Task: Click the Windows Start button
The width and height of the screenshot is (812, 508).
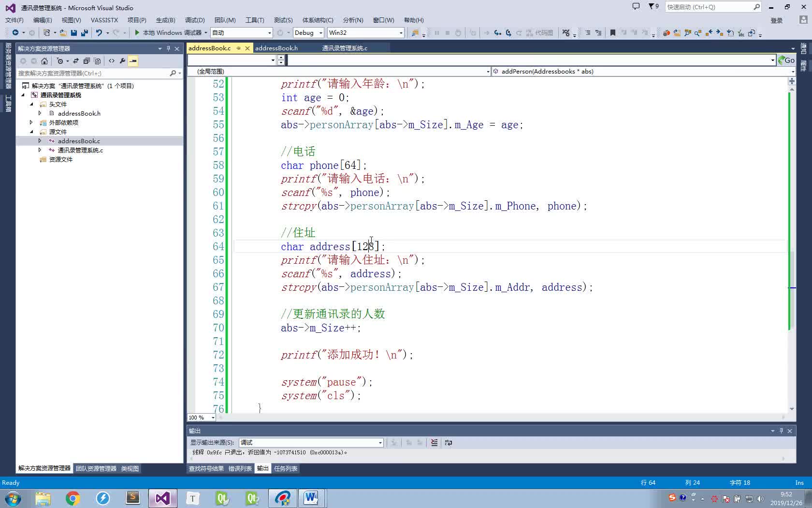Action: (13, 498)
